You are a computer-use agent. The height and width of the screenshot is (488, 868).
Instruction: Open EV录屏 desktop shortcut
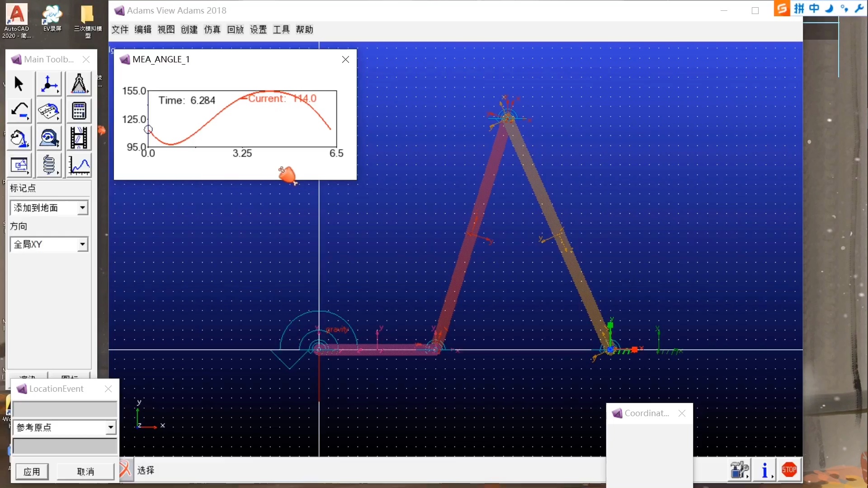[52, 18]
